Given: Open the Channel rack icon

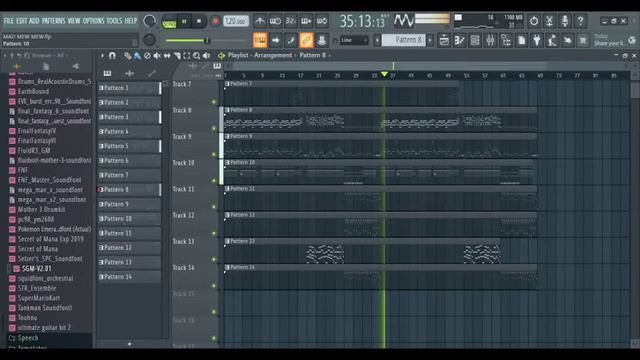Looking at the screenshot, I should pyautogui.click(x=475, y=40).
